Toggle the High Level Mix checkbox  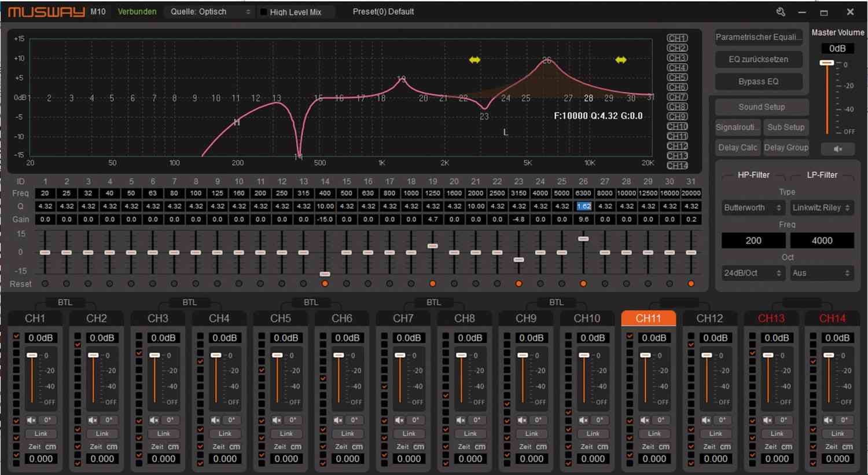pos(264,12)
